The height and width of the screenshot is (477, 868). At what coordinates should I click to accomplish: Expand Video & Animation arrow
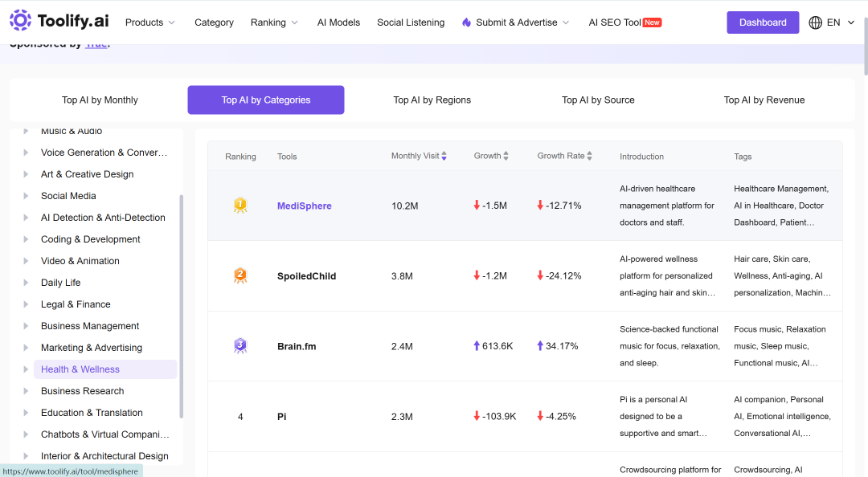point(26,261)
